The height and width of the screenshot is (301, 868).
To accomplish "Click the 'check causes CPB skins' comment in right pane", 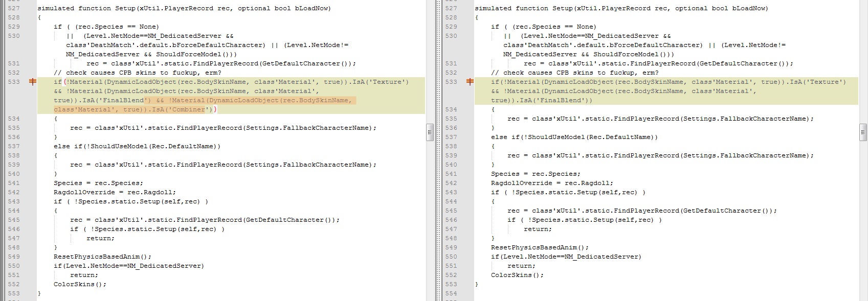I will (x=575, y=73).
